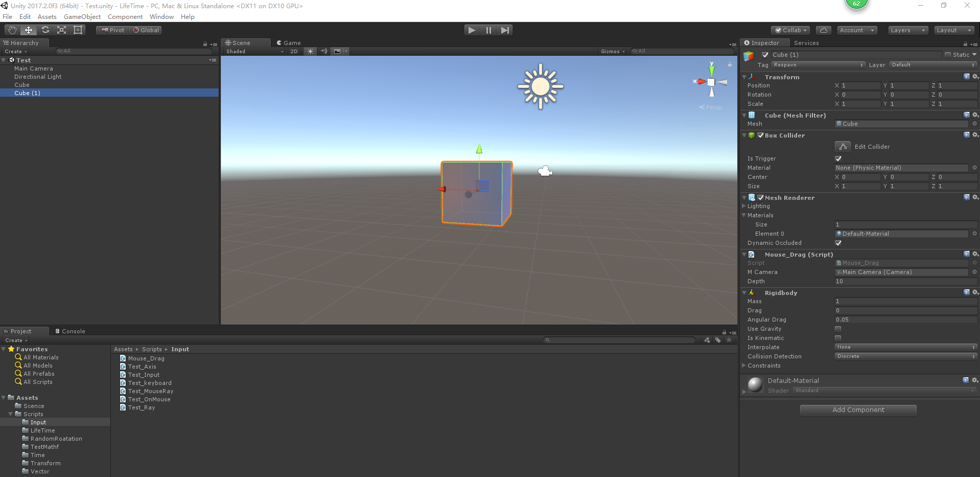Click the Edit Collider button

point(842,146)
